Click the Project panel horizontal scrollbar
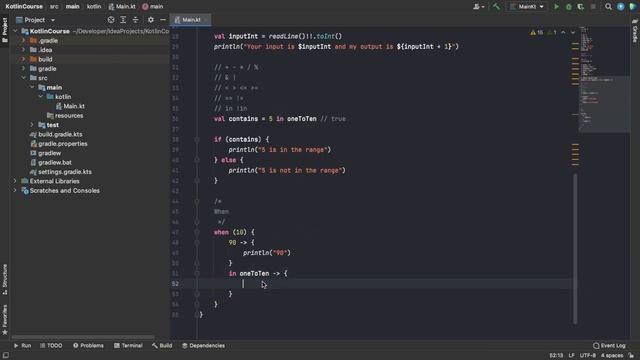 pyautogui.click(x=83, y=337)
